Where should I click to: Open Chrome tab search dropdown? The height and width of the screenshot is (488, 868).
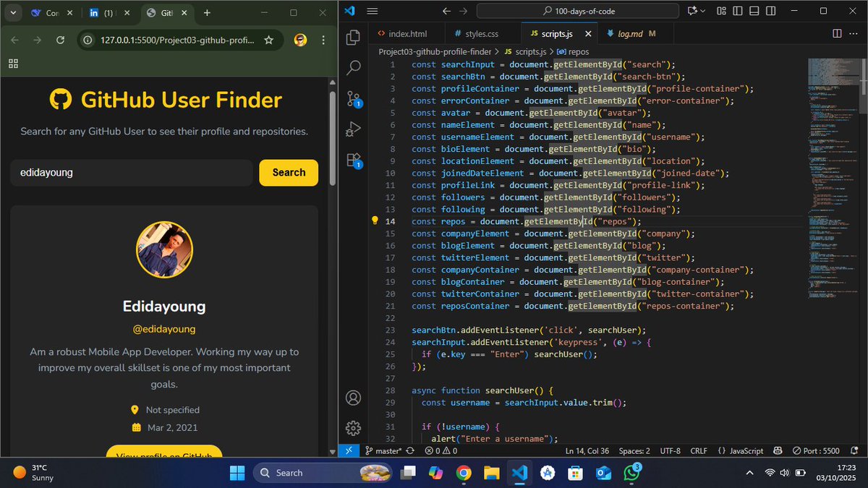(x=13, y=13)
